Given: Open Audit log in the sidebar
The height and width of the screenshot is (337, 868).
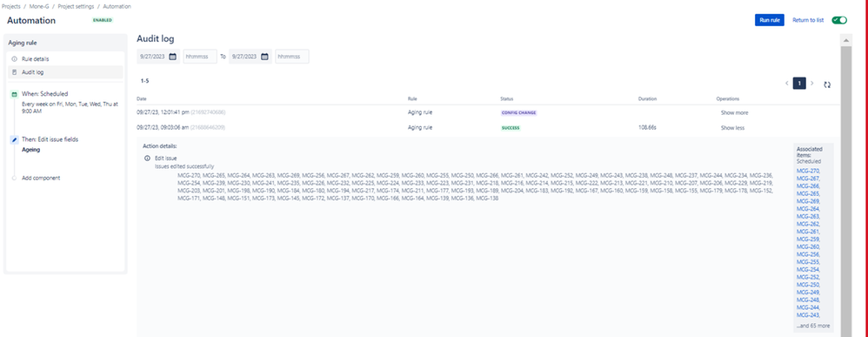Looking at the screenshot, I should 65,72.
